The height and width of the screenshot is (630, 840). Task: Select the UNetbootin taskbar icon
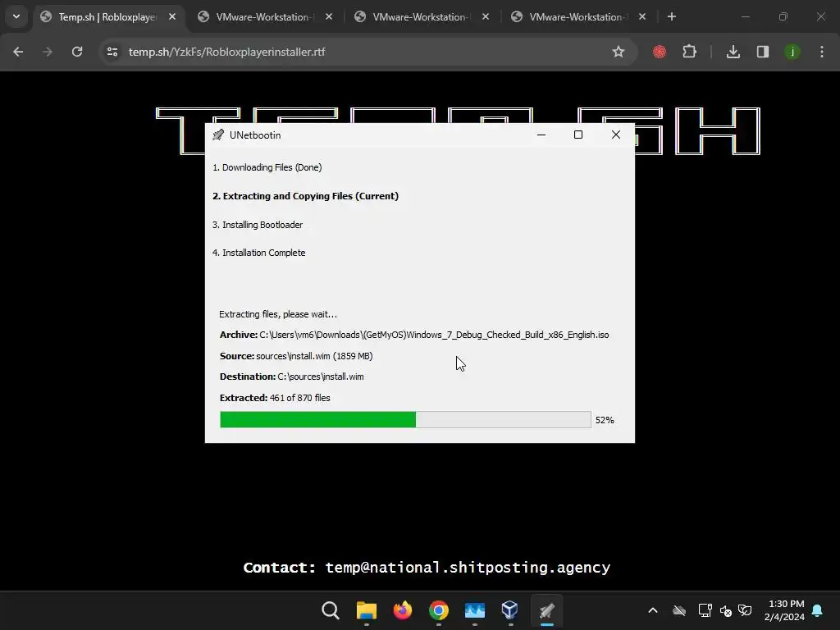pos(546,610)
